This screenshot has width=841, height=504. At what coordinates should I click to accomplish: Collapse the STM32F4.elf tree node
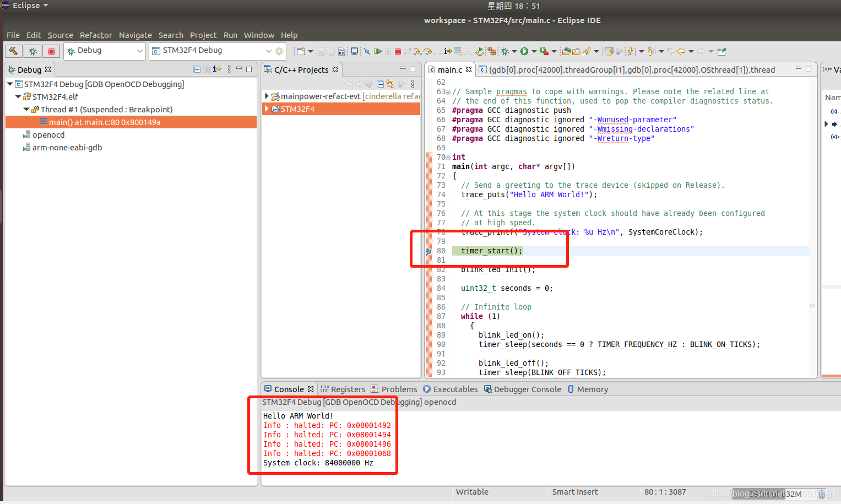(18, 96)
